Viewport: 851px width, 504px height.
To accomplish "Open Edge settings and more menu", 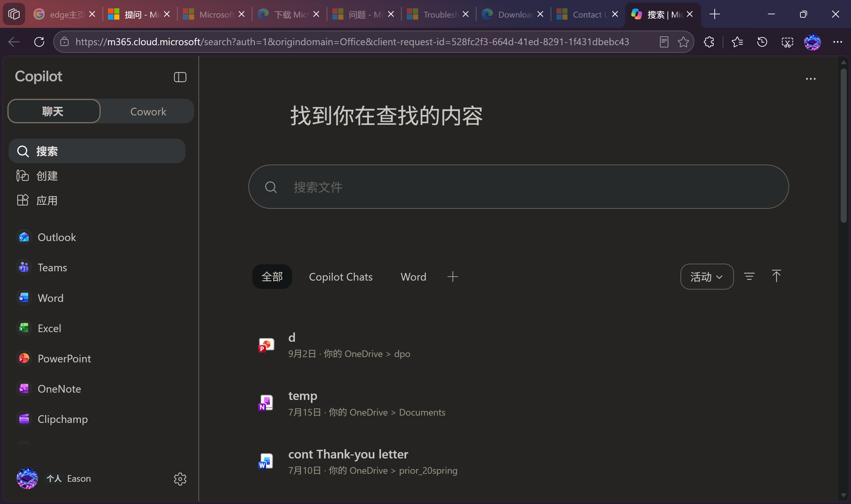I will pyautogui.click(x=837, y=42).
